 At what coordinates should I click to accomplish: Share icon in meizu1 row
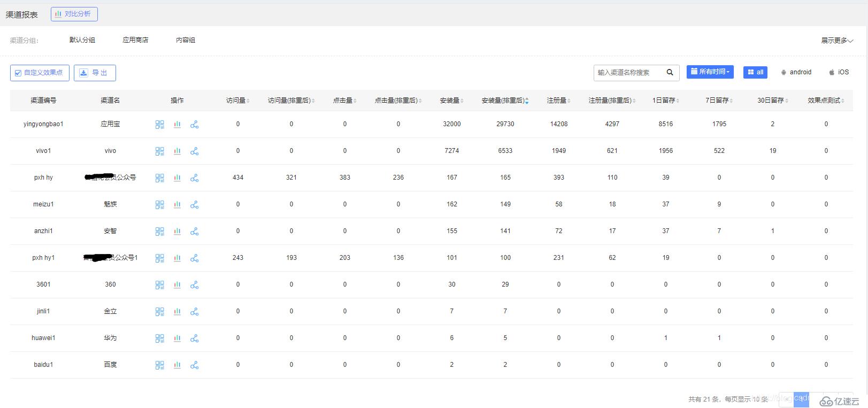tap(195, 204)
